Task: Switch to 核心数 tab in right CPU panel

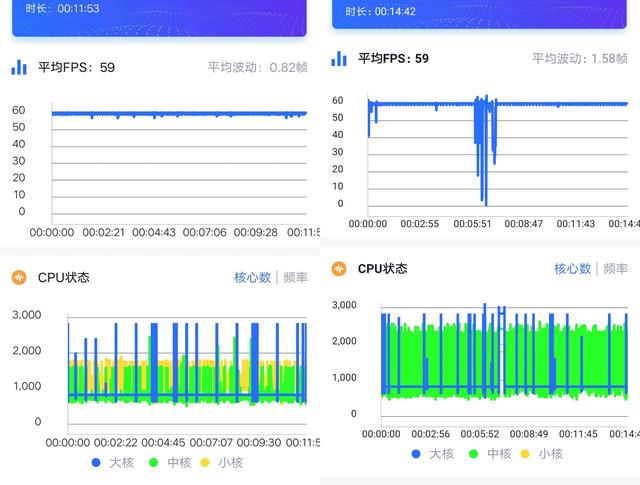Action: coord(572,269)
